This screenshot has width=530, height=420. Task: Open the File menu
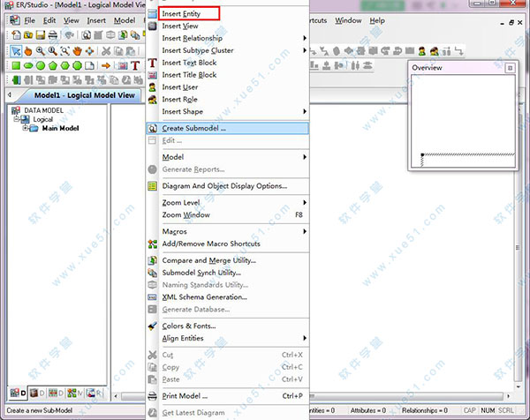pyautogui.click(x=29, y=20)
